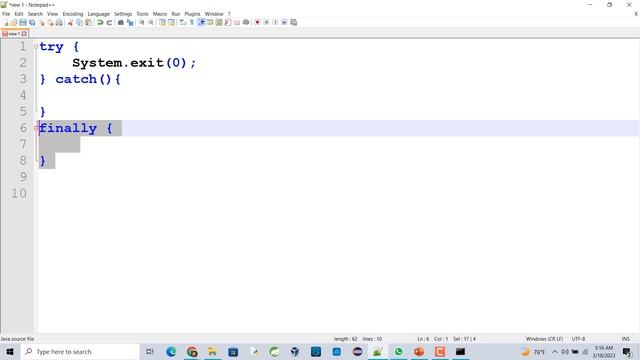The height and width of the screenshot is (360, 640).
Task: Open Microsoft Edge from the taskbar
Action: coord(171,351)
